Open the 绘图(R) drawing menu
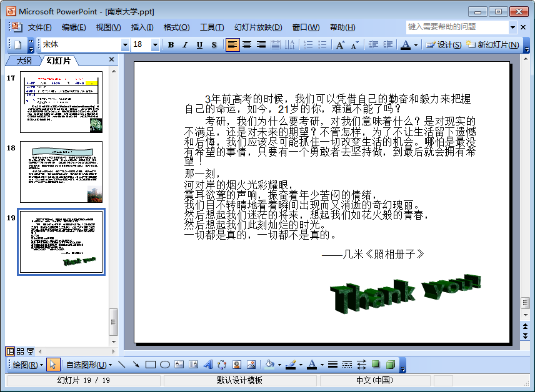 (x=28, y=365)
